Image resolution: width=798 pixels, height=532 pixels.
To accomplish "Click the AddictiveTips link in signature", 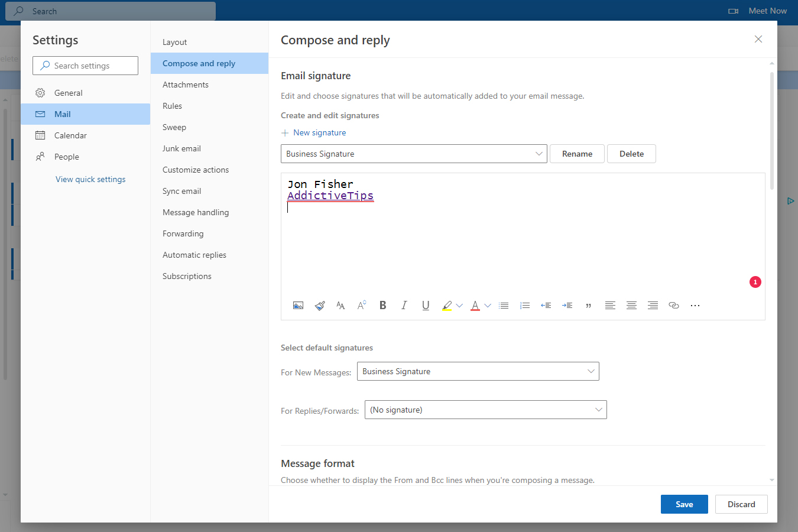I will tap(330, 196).
